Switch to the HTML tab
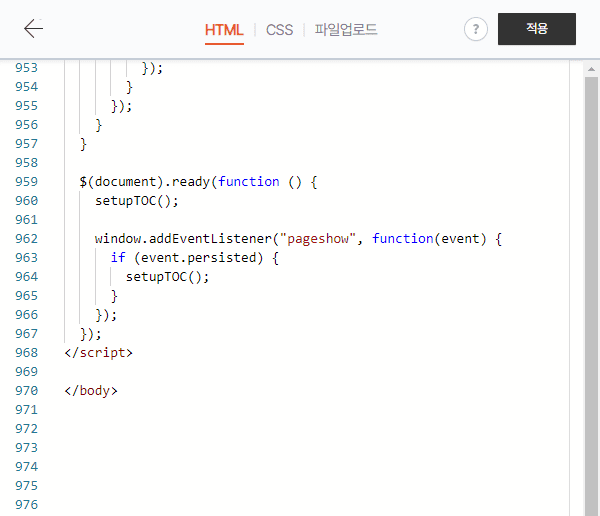The height and width of the screenshot is (516, 600). click(224, 30)
